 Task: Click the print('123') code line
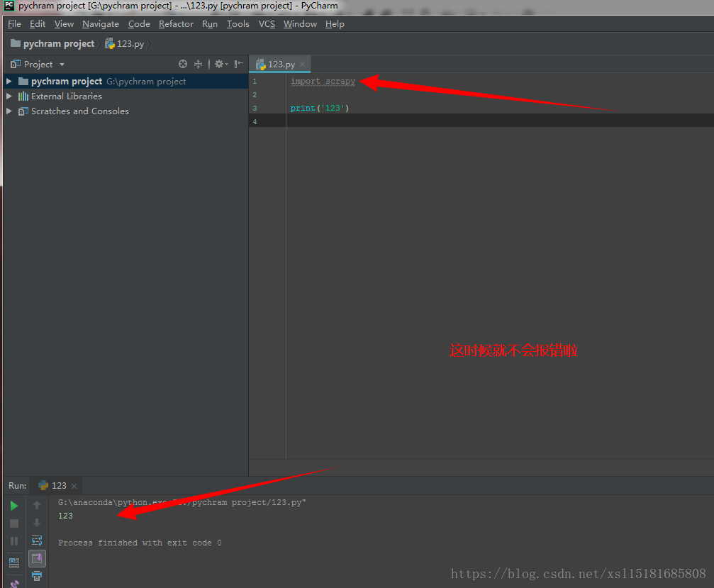coord(320,108)
